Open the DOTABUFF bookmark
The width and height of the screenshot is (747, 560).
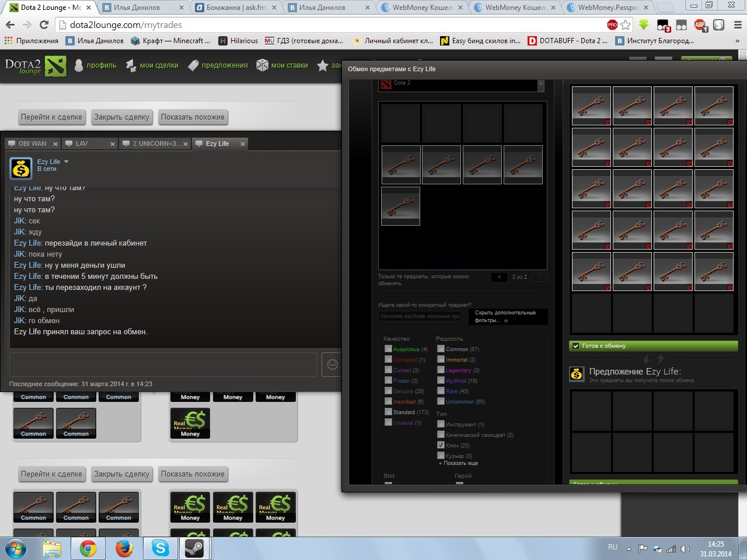pyautogui.click(x=568, y=41)
